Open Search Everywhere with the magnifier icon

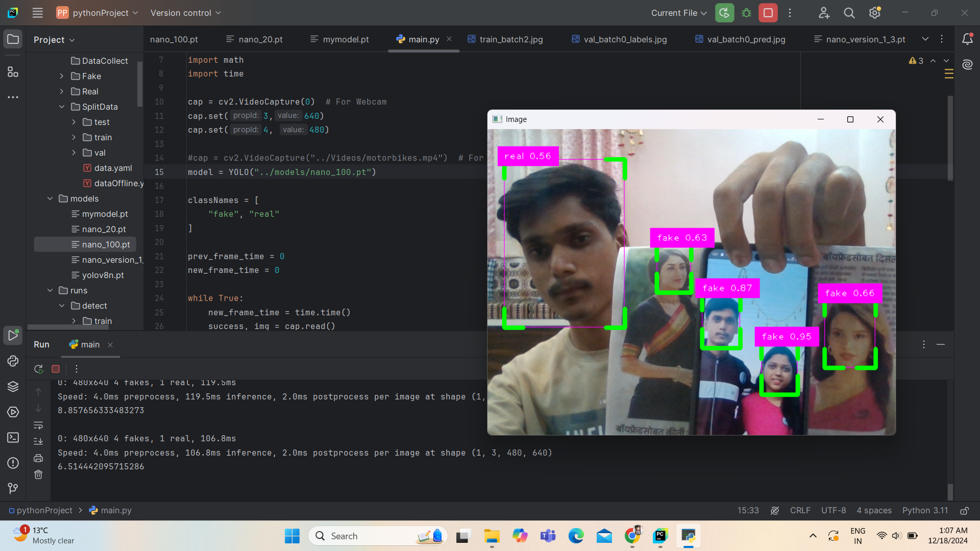pyautogui.click(x=849, y=13)
